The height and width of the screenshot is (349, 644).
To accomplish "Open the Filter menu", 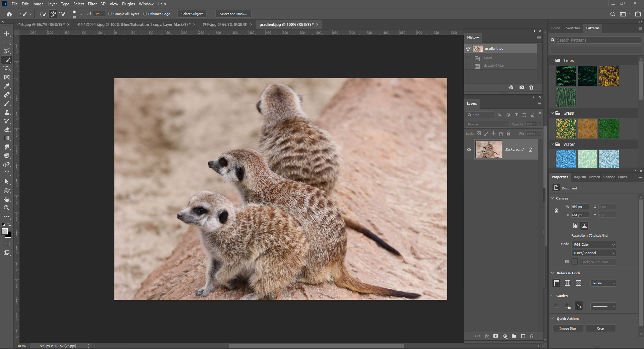I will coord(92,4).
